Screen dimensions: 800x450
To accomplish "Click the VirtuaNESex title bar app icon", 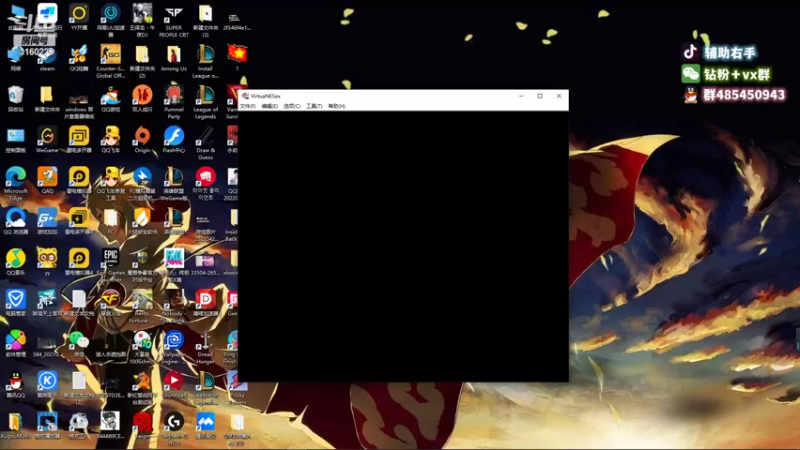I will tap(245, 96).
